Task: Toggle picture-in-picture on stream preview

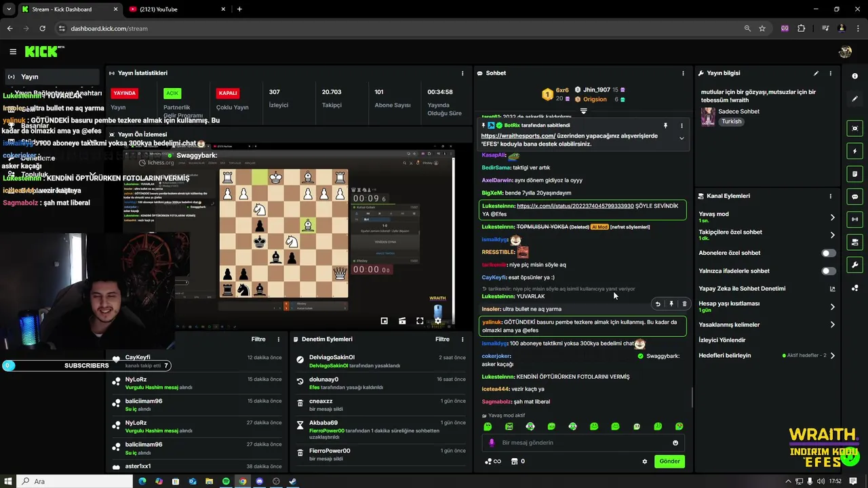Action: point(384,321)
